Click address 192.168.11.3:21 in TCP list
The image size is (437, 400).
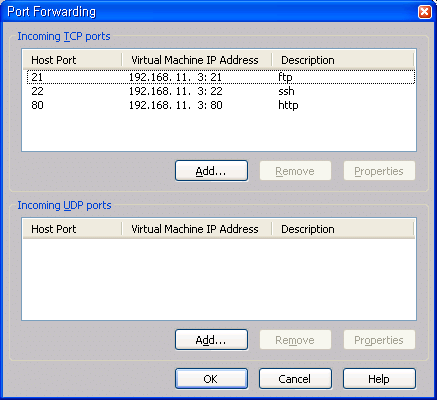175,77
